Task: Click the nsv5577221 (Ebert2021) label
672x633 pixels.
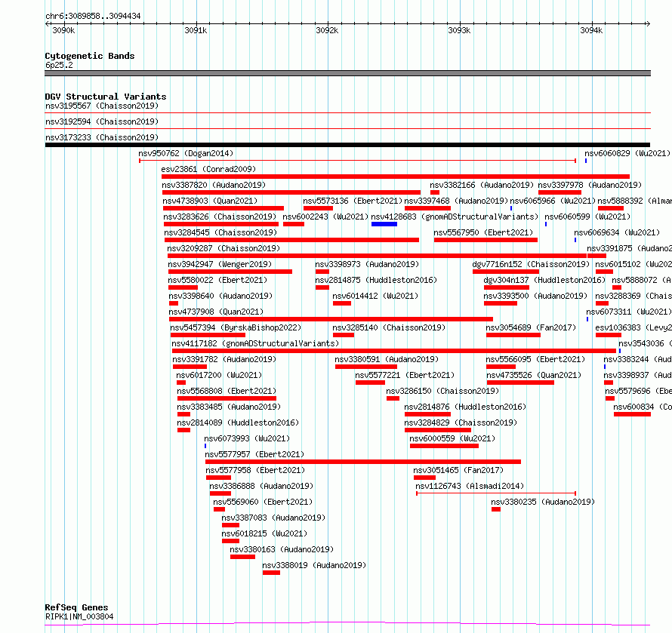Action: (405, 375)
